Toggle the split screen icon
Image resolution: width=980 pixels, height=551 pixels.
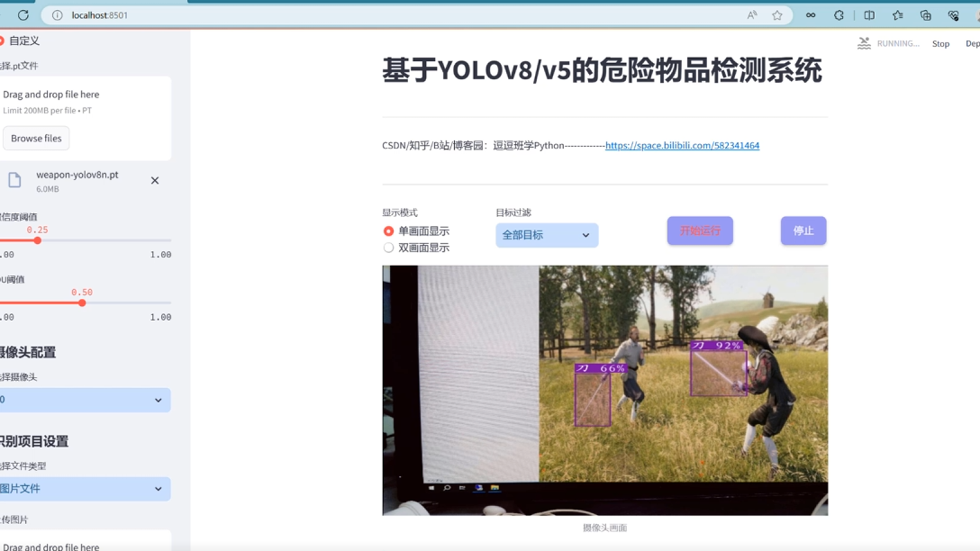click(869, 15)
